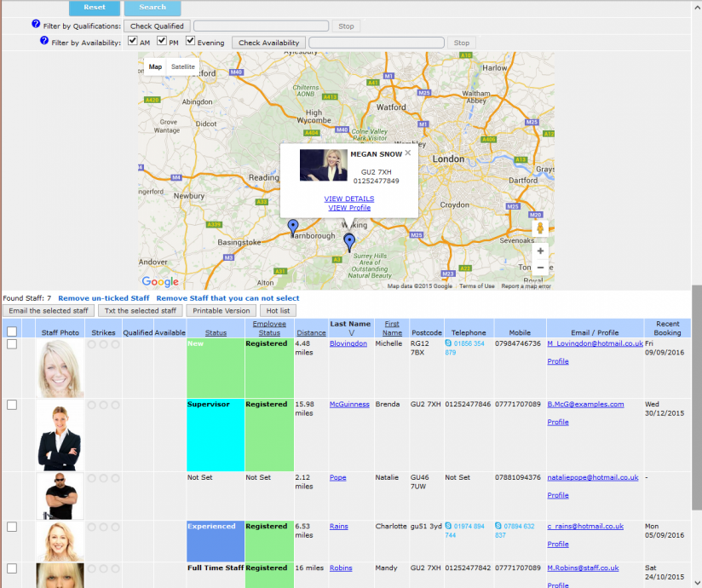
Task: Click Remove un-ticked Staff link
Action: coord(103,298)
